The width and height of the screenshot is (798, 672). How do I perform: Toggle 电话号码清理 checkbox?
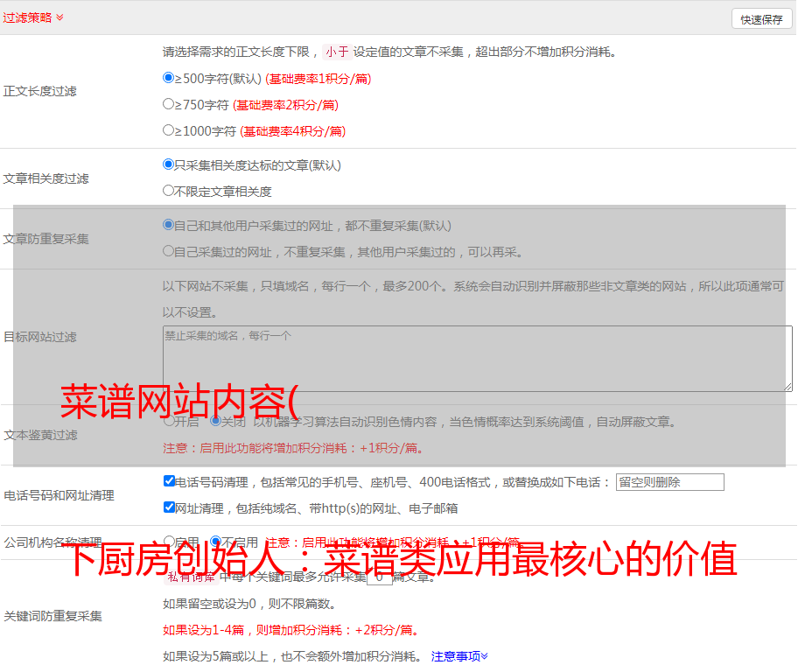tap(169, 481)
